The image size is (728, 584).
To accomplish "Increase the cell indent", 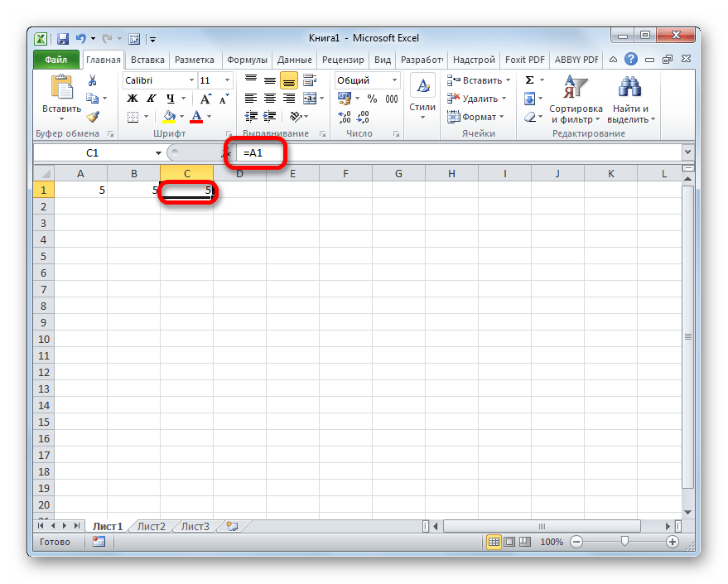I will coord(270,117).
